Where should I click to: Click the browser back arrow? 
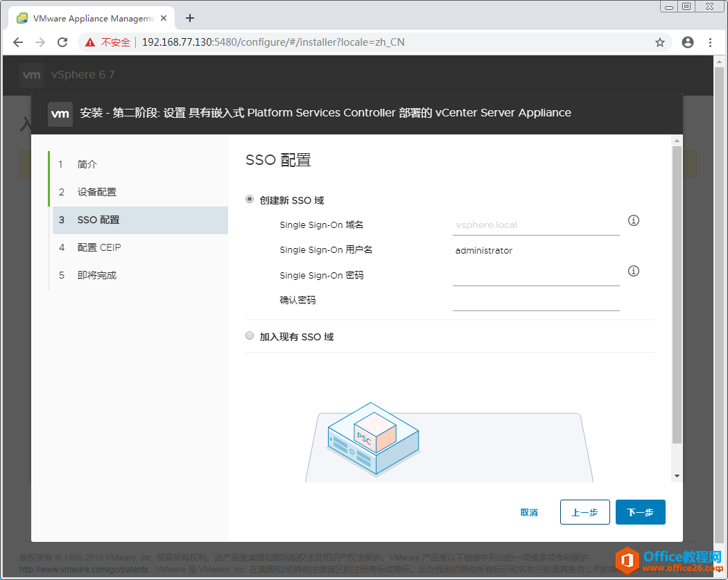tap(18, 42)
